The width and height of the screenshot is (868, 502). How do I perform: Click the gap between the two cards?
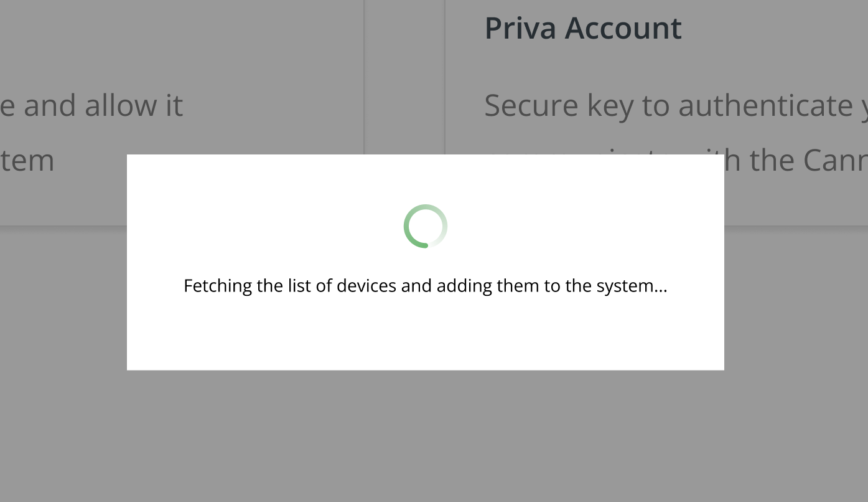[404, 93]
